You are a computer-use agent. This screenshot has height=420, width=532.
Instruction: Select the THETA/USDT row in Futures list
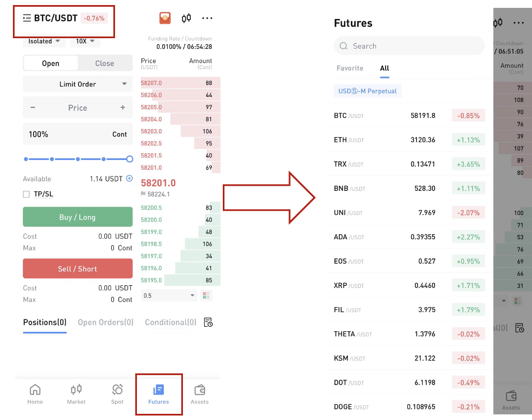[409, 334]
